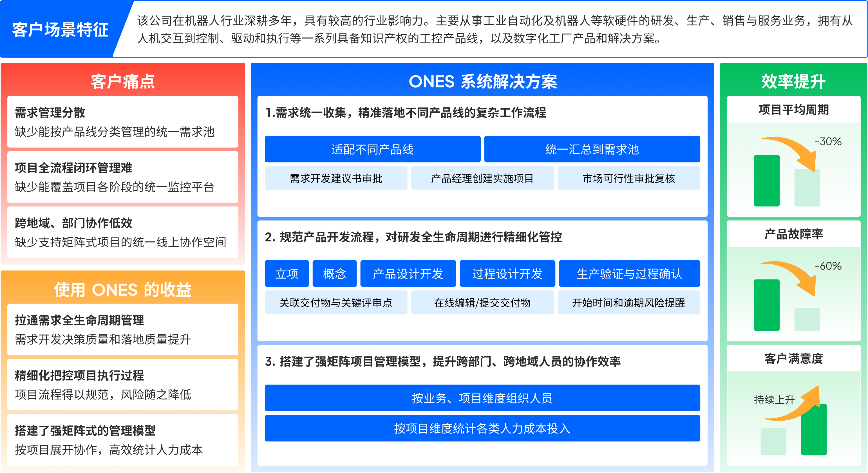Click the -30% value label
Viewport: 868px width, 473px height.
(x=828, y=142)
